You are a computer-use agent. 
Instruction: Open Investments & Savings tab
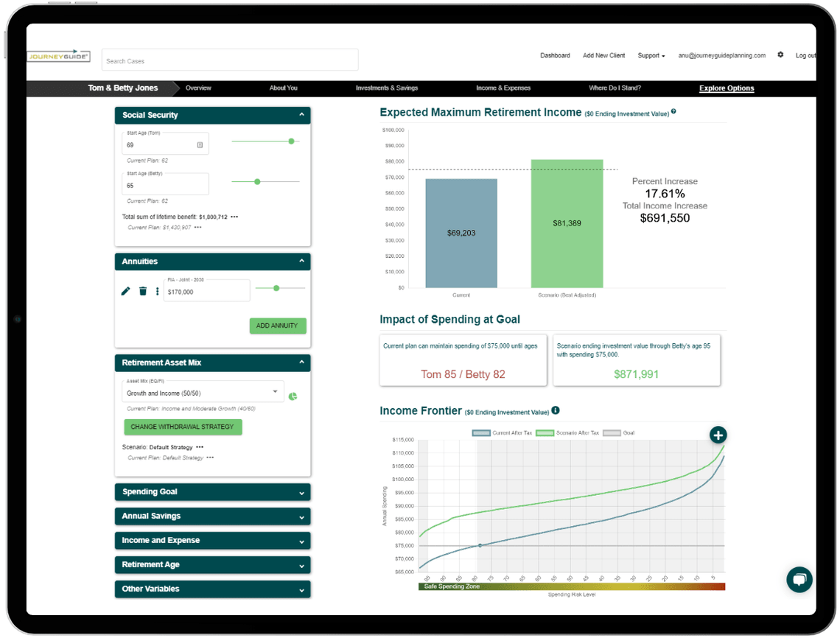(387, 88)
